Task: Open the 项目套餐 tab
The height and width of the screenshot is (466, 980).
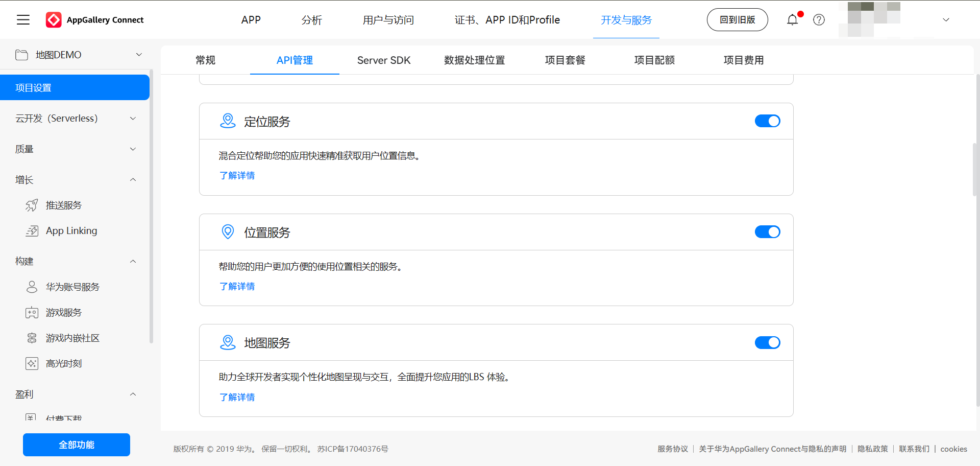Action: click(565, 60)
